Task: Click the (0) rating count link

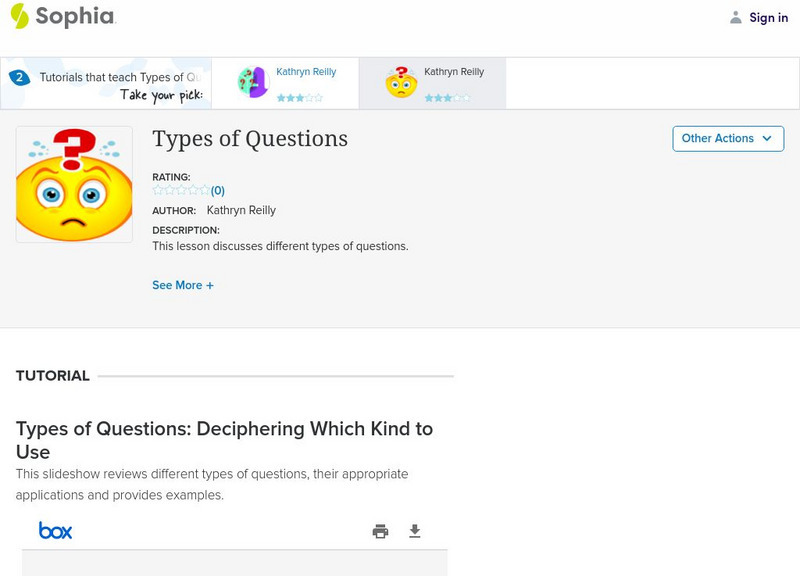Action: point(218,190)
